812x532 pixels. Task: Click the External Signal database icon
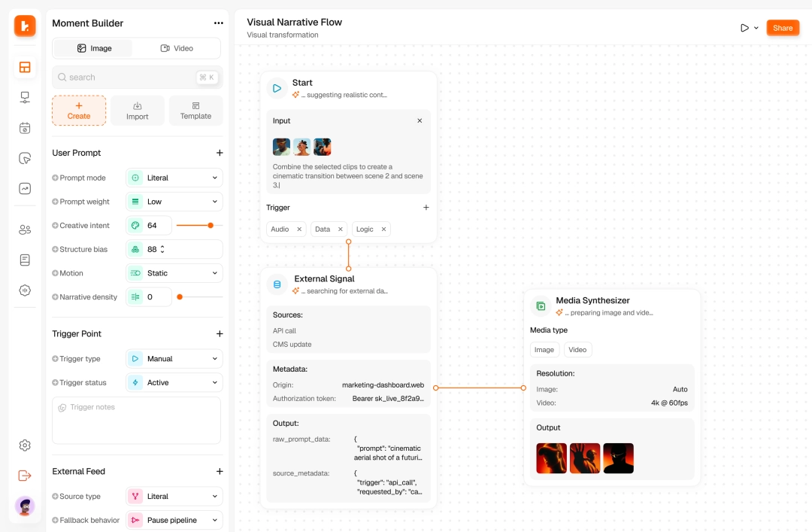[x=277, y=284]
